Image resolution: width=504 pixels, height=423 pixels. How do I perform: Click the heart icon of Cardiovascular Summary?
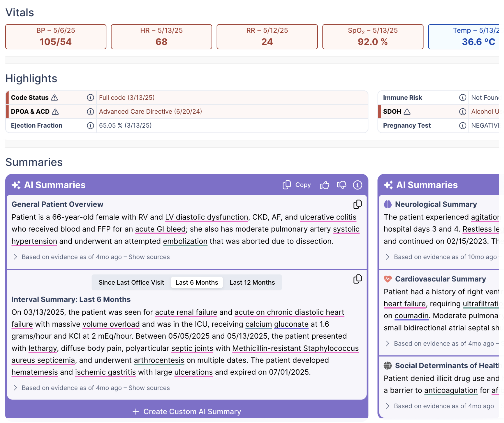tap(387, 279)
